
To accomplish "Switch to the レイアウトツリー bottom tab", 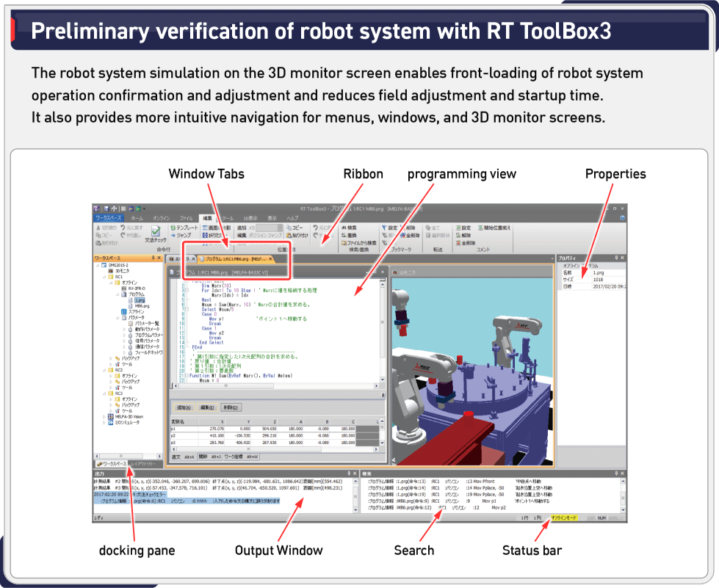I will (144, 464).
